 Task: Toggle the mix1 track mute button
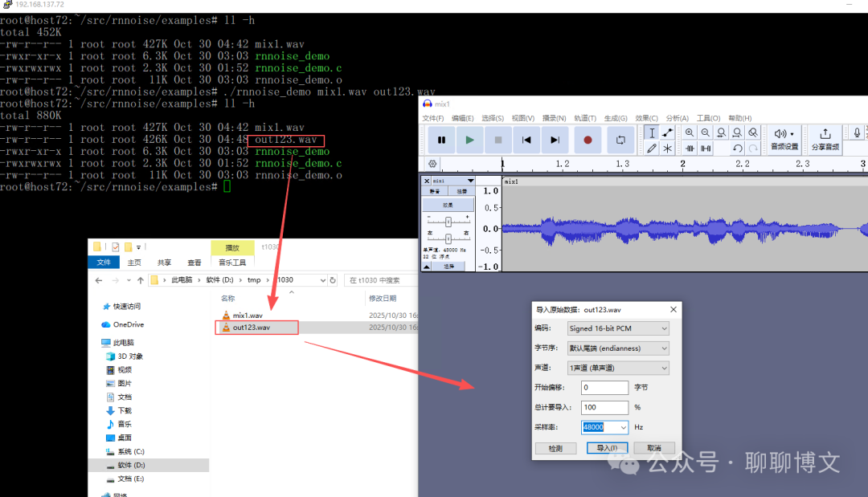[435, 191]
